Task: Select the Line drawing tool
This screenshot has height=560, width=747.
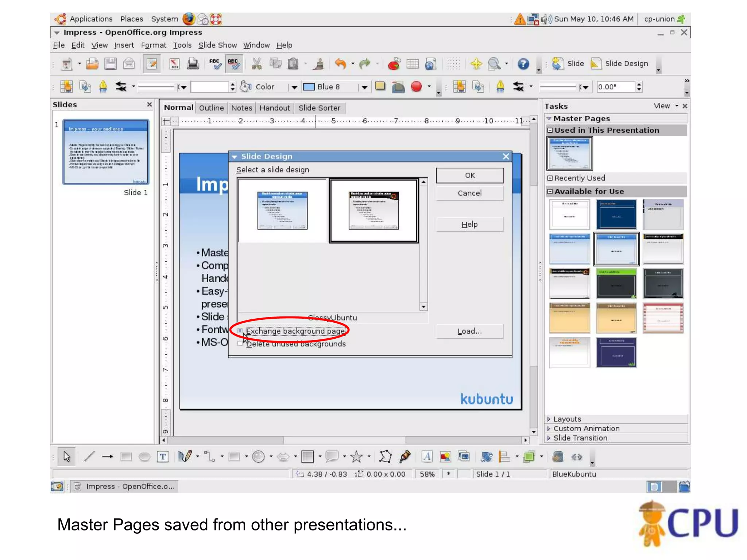Action: (x=89, y=456)
